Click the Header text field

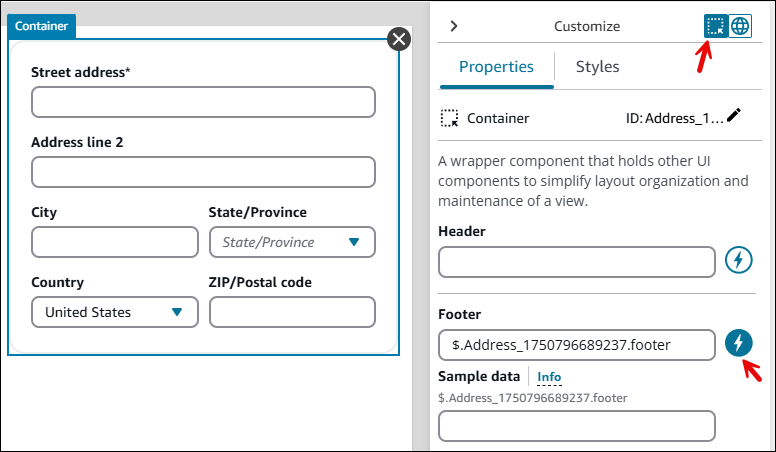[577, 261]
